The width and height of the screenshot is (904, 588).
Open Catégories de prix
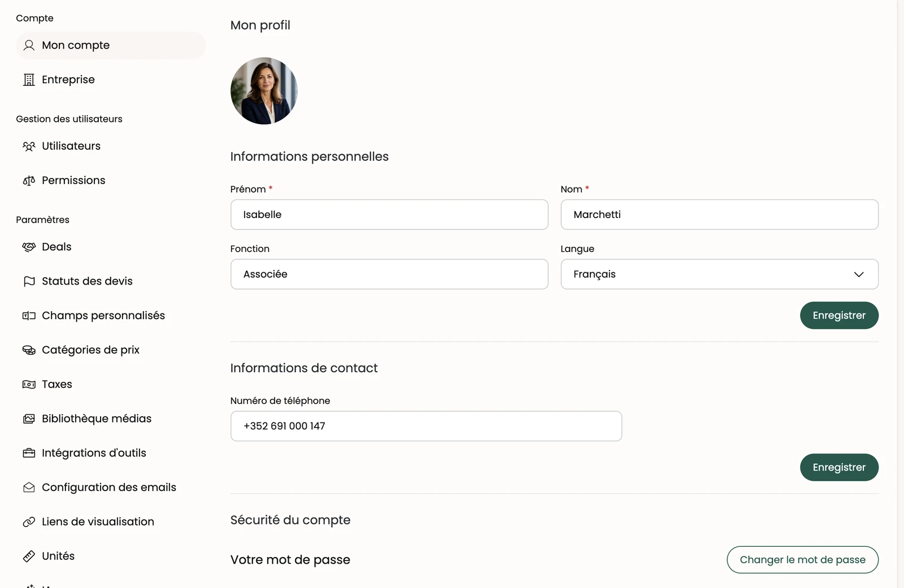(x=111, y=350)
